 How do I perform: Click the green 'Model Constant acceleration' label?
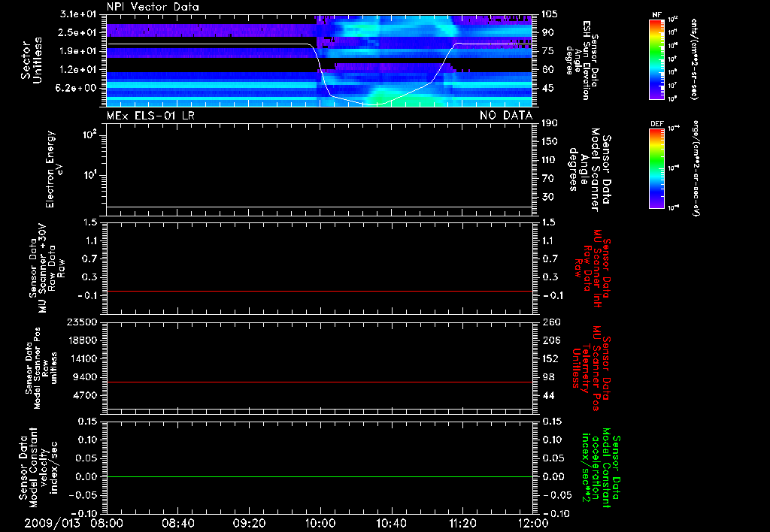tap(601, 467)
